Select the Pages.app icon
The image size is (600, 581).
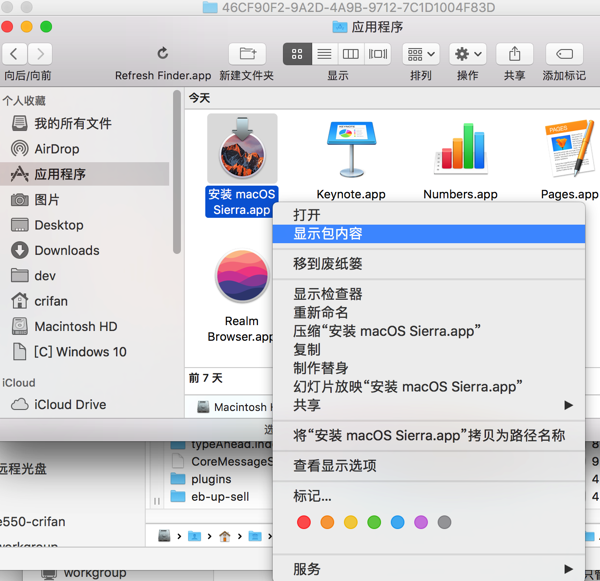569,149
